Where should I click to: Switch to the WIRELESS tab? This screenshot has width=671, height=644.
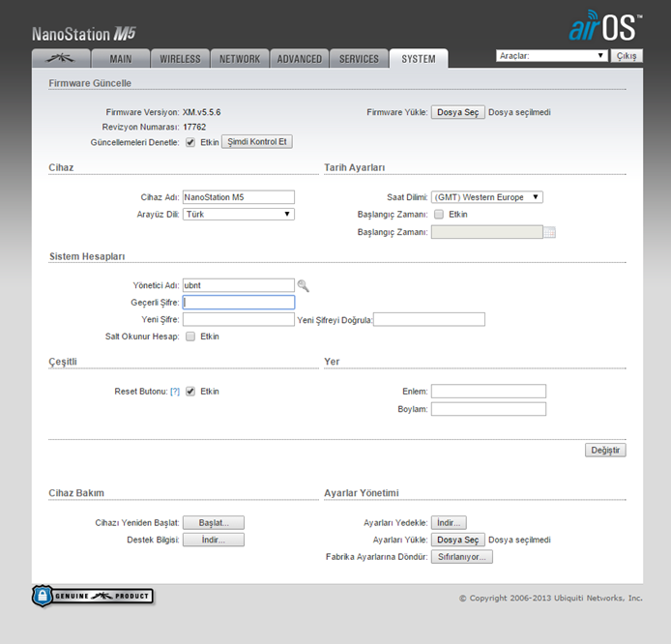[x=180, y=59]
